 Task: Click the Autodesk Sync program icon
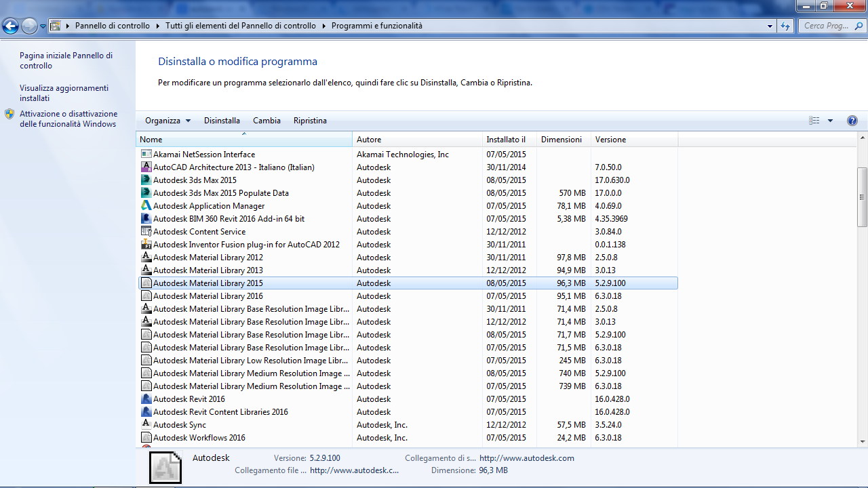pos(146,425)
